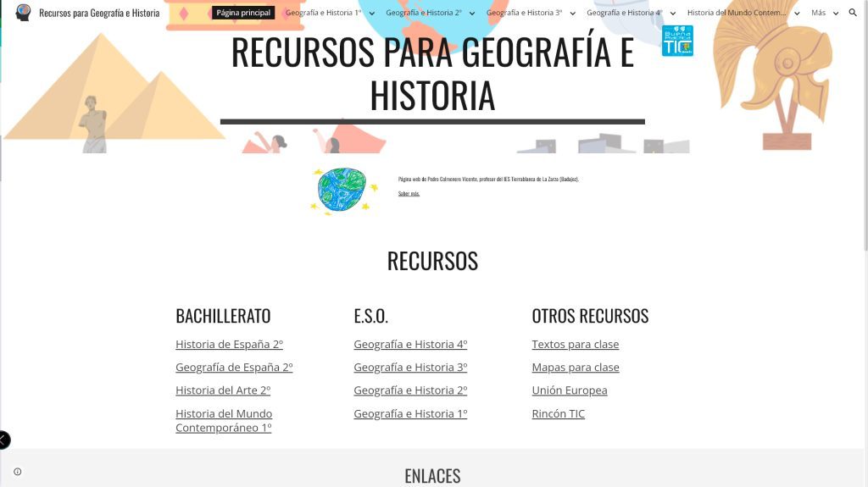Viewport: 868px width, 487px height.
Task: Click the hand-drawn Earth image
Action: (342, 190)
